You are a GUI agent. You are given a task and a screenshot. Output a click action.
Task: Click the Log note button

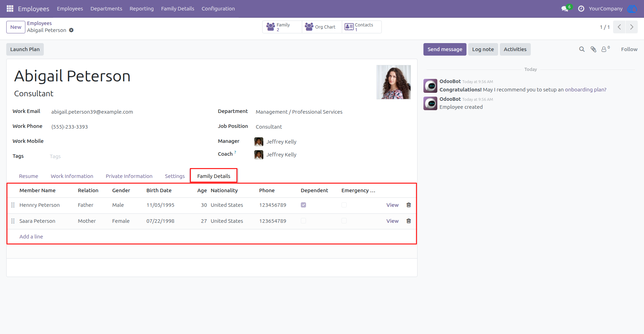[483, 49]
